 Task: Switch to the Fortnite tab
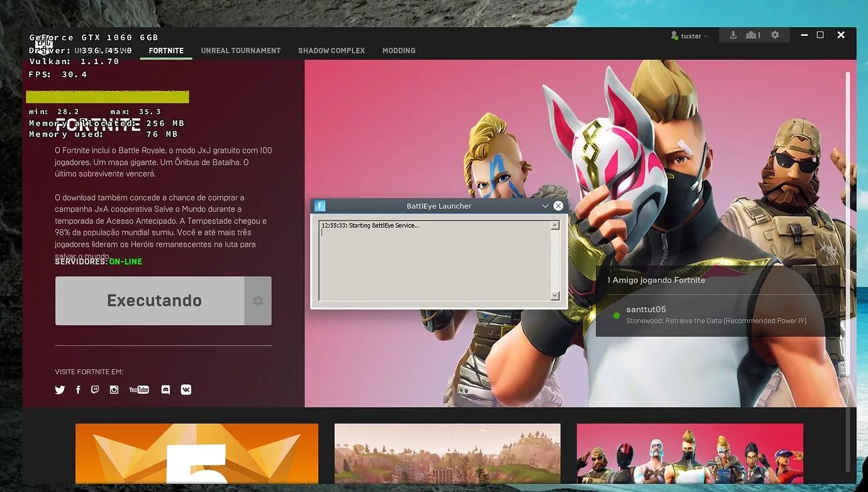point(166,50)
